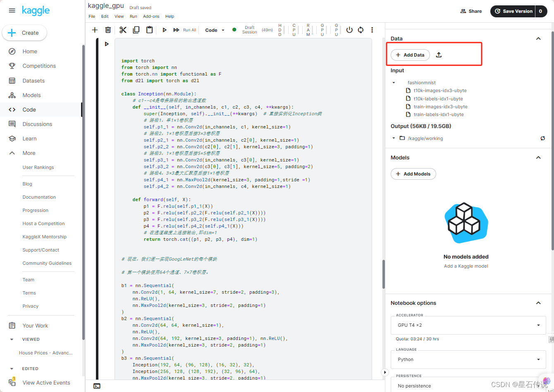Collapse the fashionmnist dataset tree
This screenshot has width=554, height=392.
point(394,83)
